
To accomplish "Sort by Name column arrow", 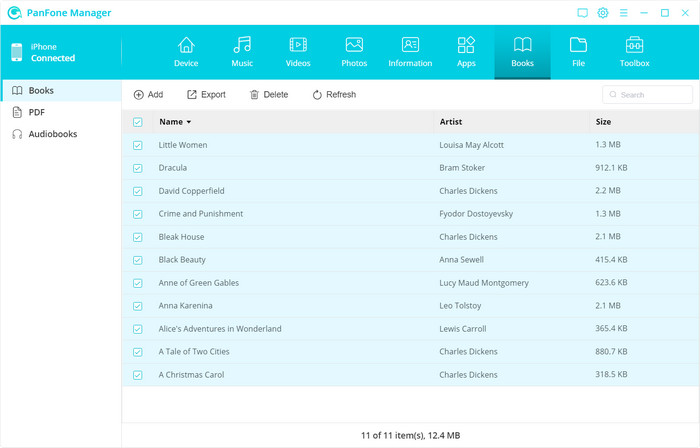I will coord(189,122).
